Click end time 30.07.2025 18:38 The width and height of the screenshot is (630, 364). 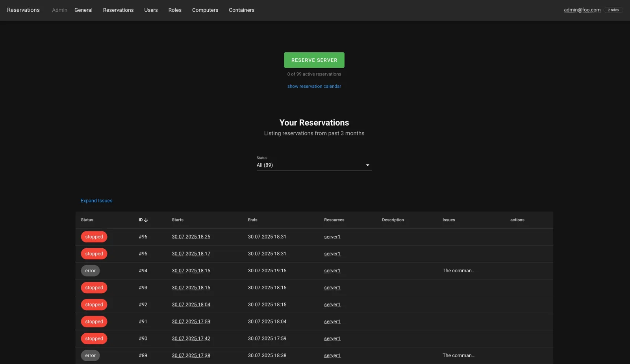point(267,355)
